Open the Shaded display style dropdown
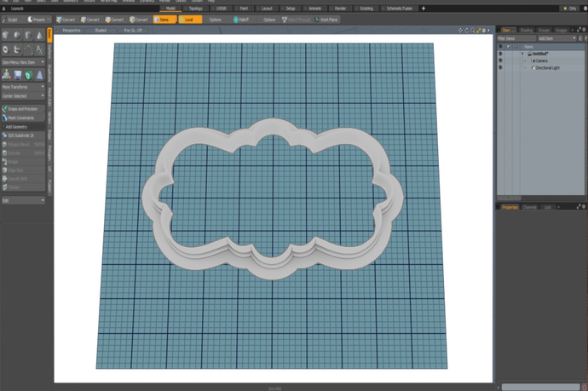Viewport: 588px width, 391px height. (100, 30)
